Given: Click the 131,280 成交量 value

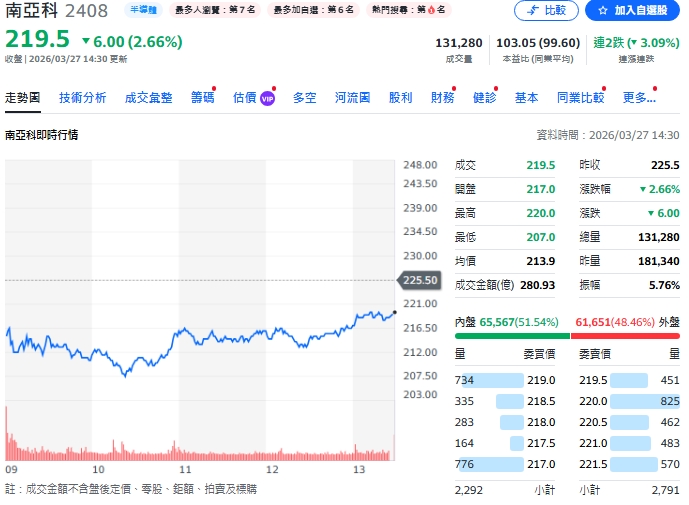Looking at the screenshot, I should coord(459,43).
